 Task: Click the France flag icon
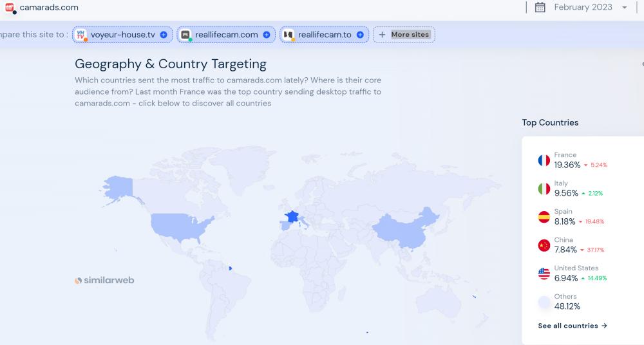(544, 160)
